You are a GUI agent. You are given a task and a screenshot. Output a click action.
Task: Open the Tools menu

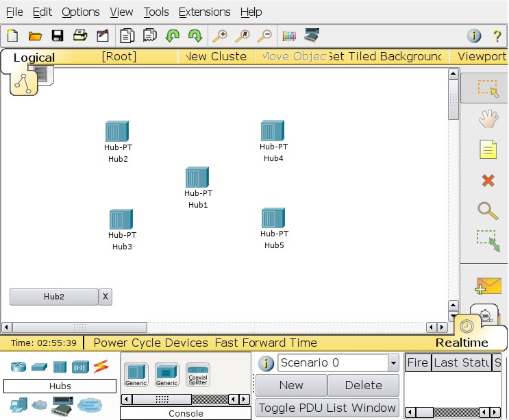click(x=156, y=12)
